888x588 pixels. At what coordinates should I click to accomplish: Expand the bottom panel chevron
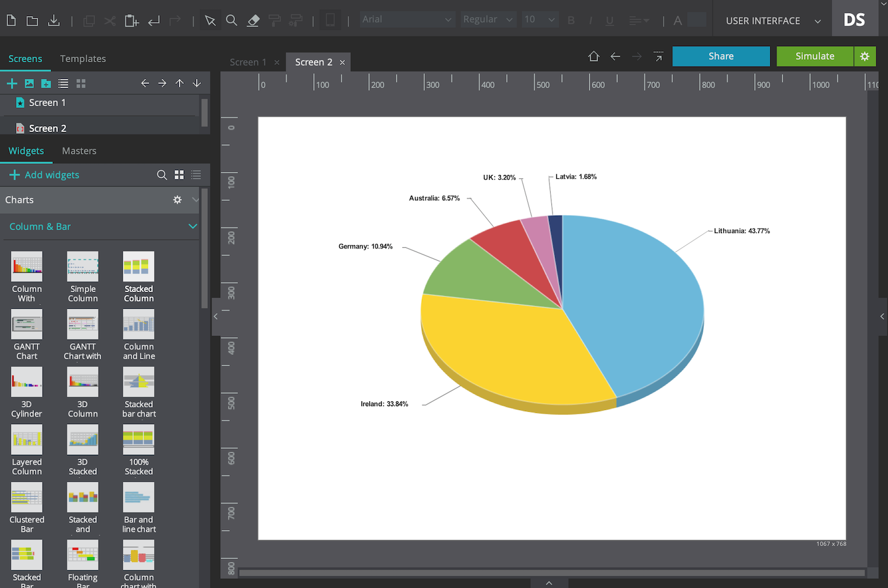pyautogui.click(x=549, y=583)
